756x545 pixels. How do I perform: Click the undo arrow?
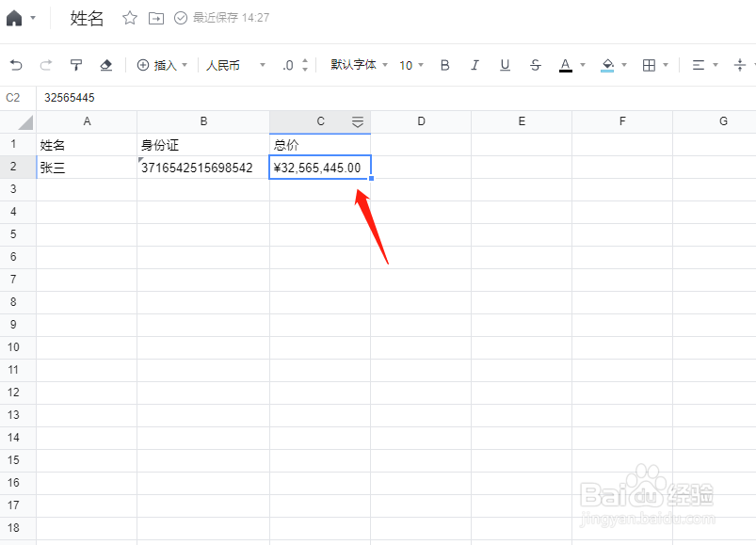tap(16, 65)
